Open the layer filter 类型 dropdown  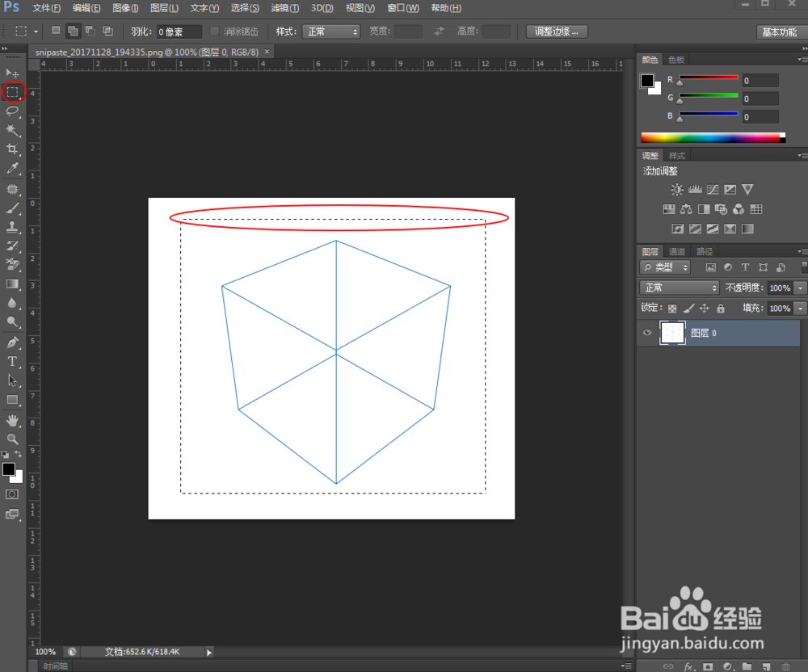(665, 267)
